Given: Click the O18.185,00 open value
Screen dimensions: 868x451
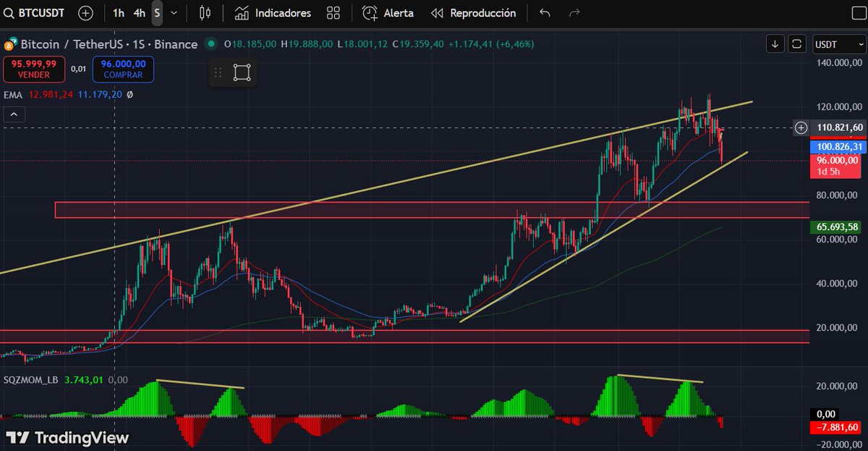Looking at the screenshot, I should click(x=250, y=44).
